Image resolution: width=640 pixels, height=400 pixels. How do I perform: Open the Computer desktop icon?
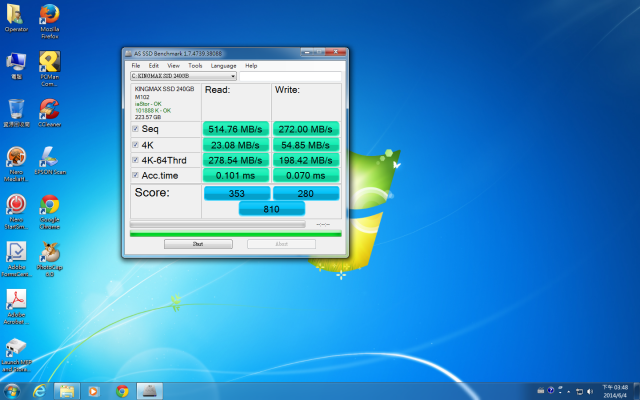[16, 65]
